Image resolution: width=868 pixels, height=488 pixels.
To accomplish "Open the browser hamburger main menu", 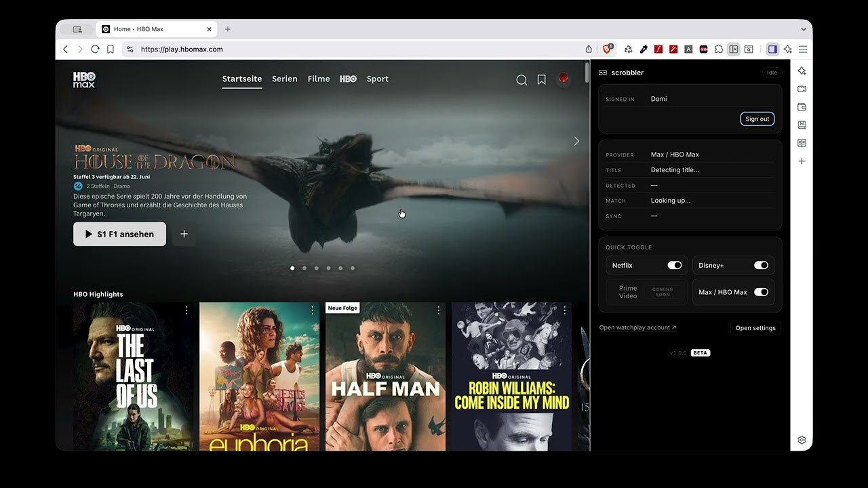I will pos(803,49).
